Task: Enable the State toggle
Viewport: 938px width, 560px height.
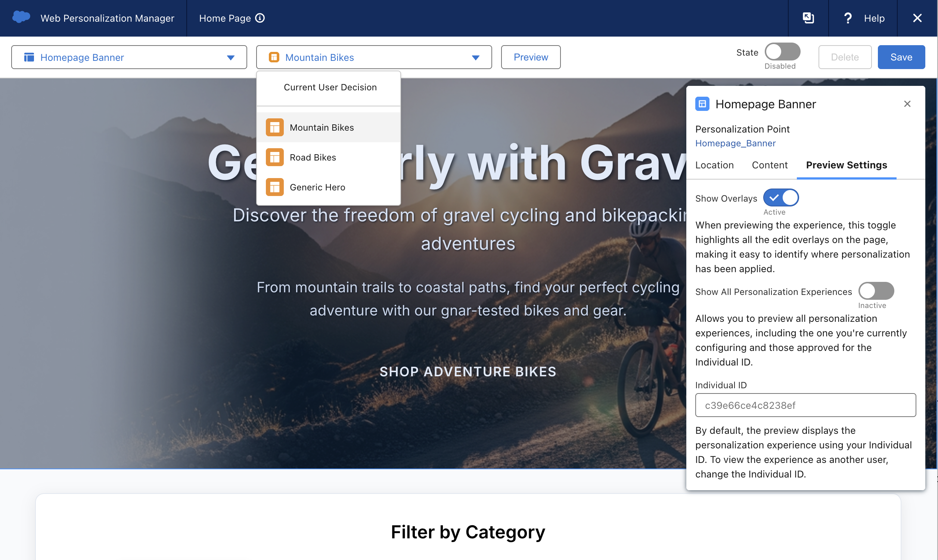Action: pyautogui.click(x=782, y=52)
